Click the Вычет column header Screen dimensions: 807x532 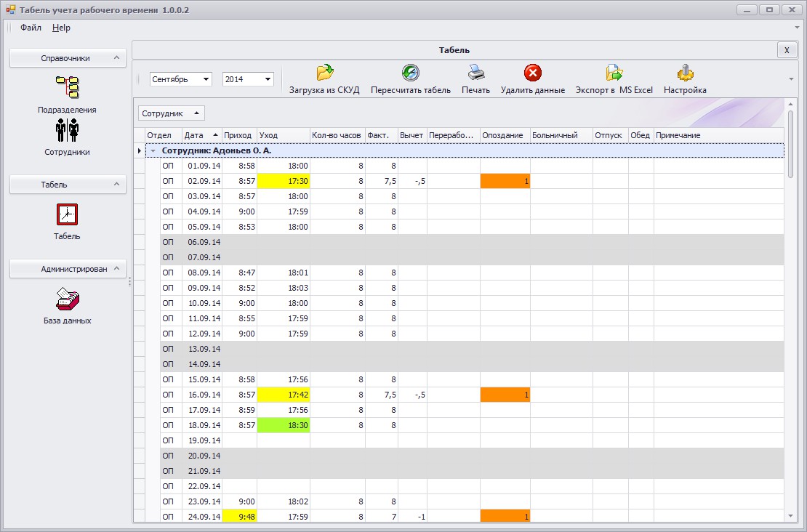click(412, 135)
